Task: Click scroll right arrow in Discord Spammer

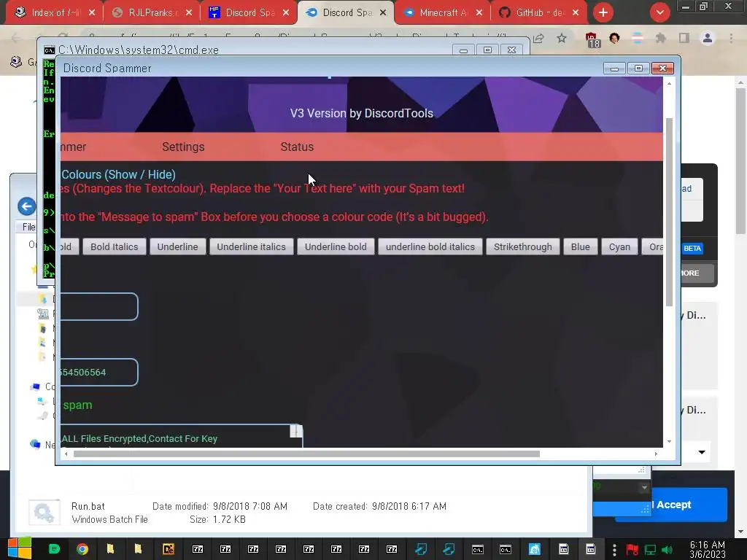Action: point(656,454)
